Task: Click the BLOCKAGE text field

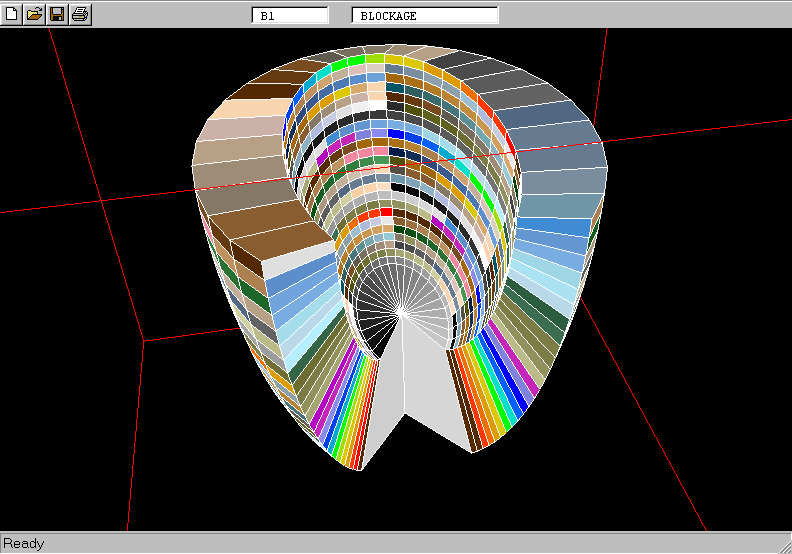Action: [x=425, y=16]
